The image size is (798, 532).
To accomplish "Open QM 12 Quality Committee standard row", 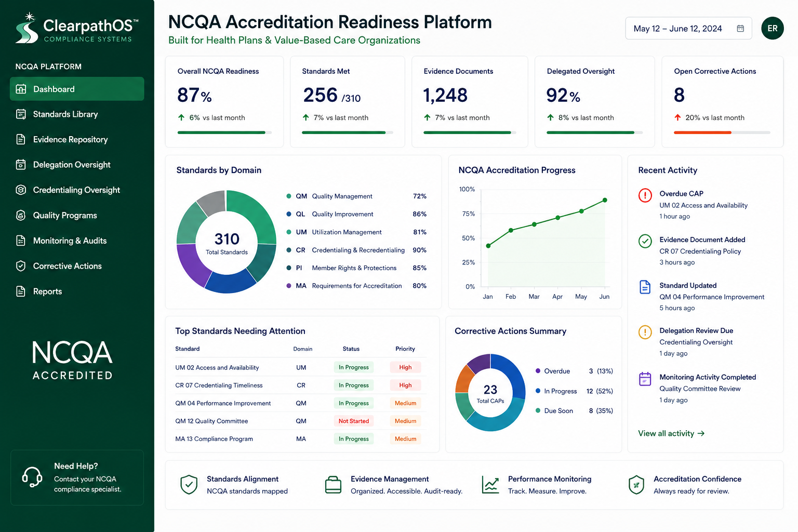I will (301, 421).
